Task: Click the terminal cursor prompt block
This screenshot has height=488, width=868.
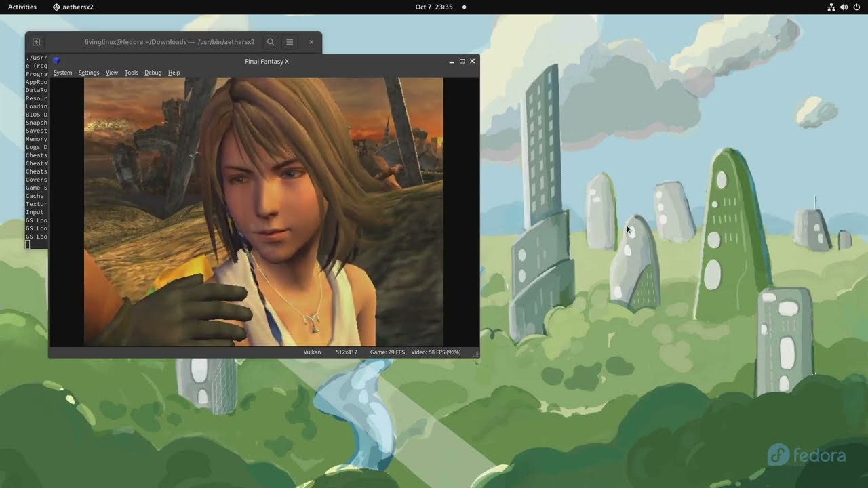Action: coord(28,245)
